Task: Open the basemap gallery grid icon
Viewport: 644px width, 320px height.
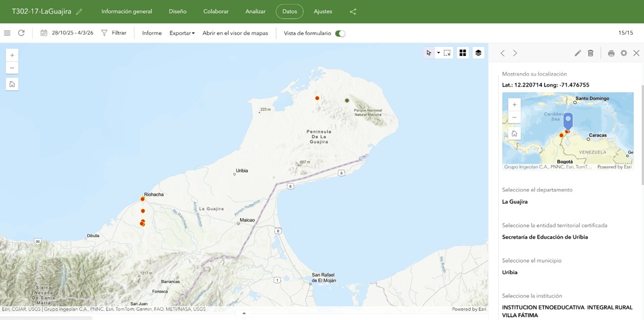Action: tap(463, 53)
